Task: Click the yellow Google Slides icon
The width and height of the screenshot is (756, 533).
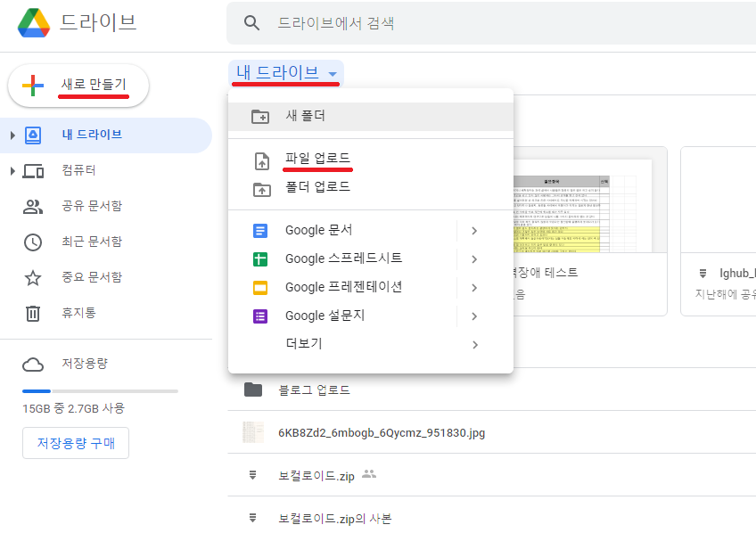Action: tap(260, 288)
